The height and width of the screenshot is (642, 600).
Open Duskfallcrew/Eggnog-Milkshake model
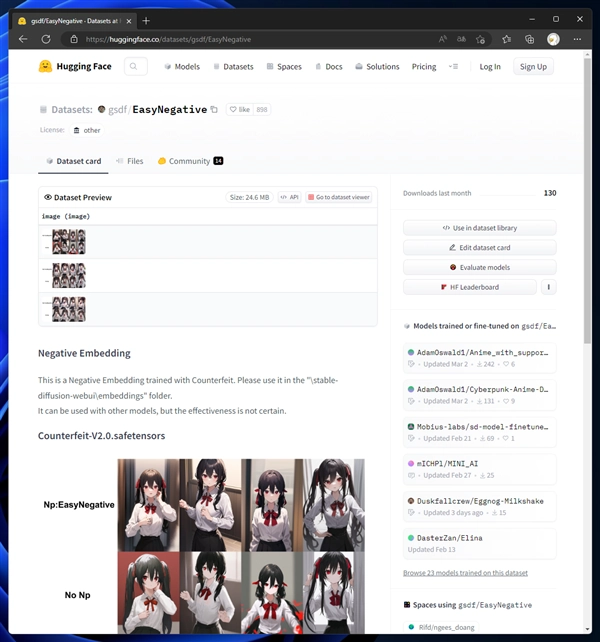pyautogui.click(x=480, y=506)
